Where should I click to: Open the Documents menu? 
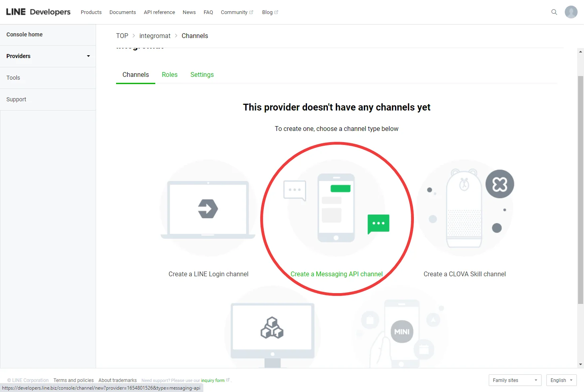[123, 12]
